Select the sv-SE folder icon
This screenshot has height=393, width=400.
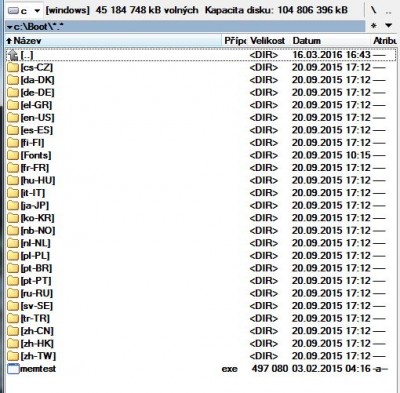13,306
